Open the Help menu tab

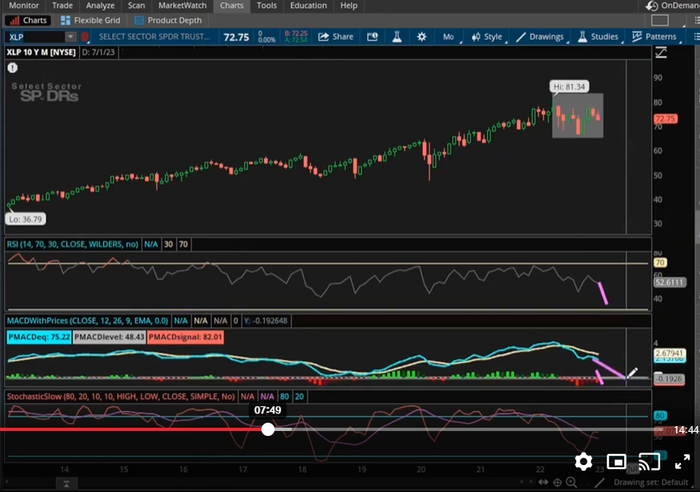349,5
